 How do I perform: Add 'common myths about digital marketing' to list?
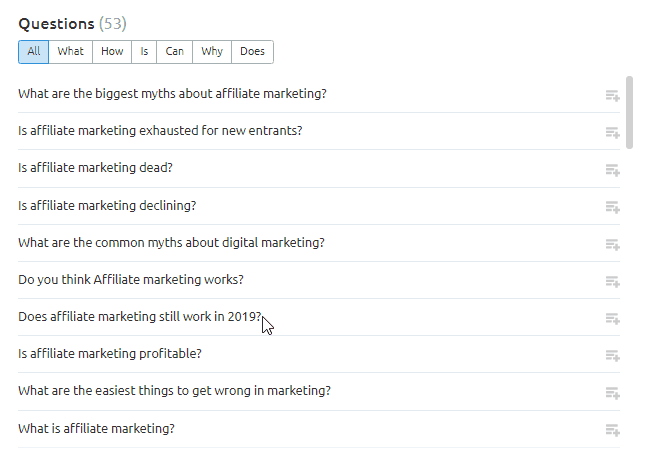point(613,244)
